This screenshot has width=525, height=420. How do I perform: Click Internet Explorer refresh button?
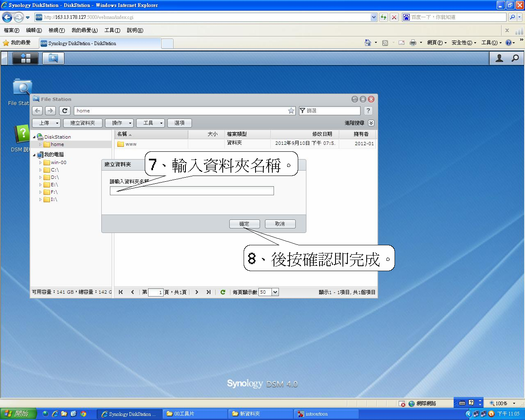383,17
